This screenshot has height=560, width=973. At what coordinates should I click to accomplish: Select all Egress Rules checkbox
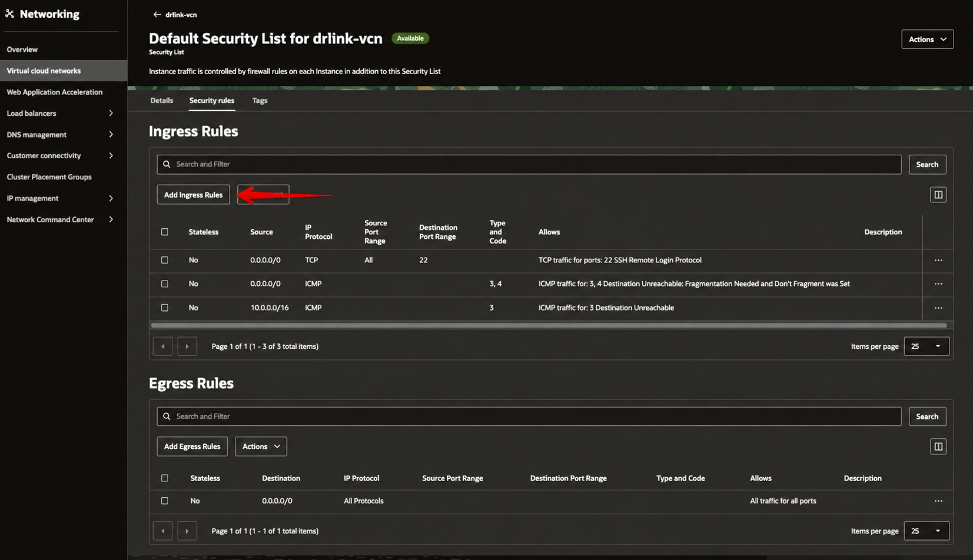165,478
